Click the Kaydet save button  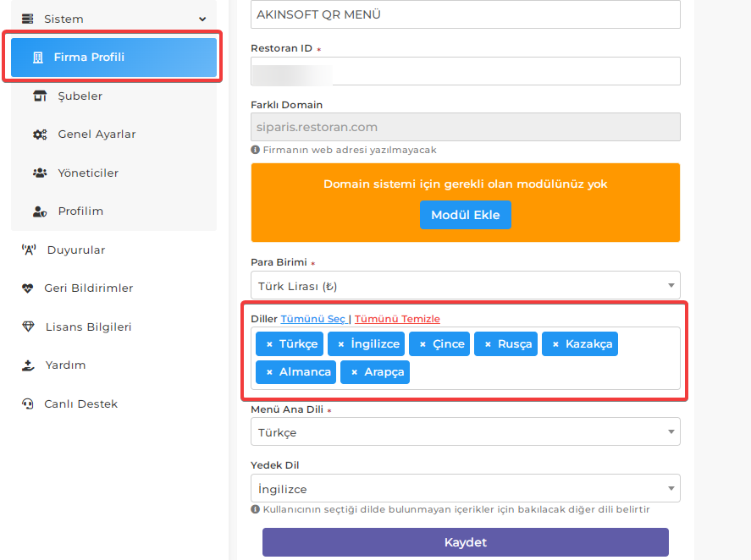pos(466,542)
